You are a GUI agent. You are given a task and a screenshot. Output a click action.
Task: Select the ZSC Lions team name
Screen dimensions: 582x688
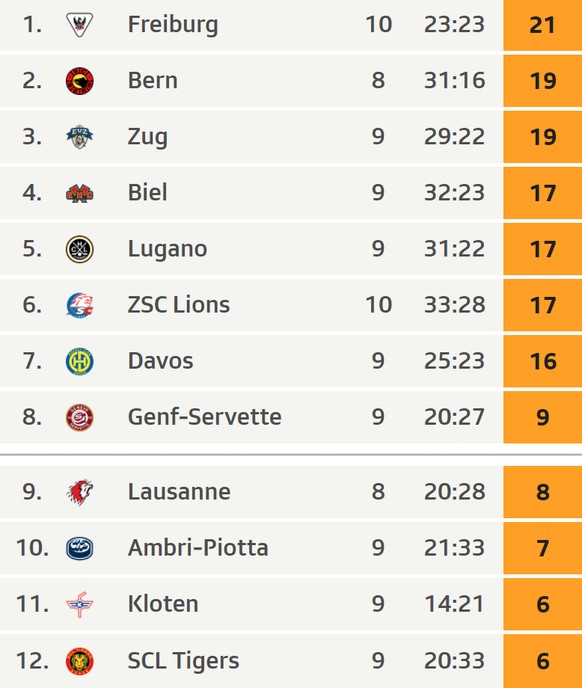[x=179, y=305]
